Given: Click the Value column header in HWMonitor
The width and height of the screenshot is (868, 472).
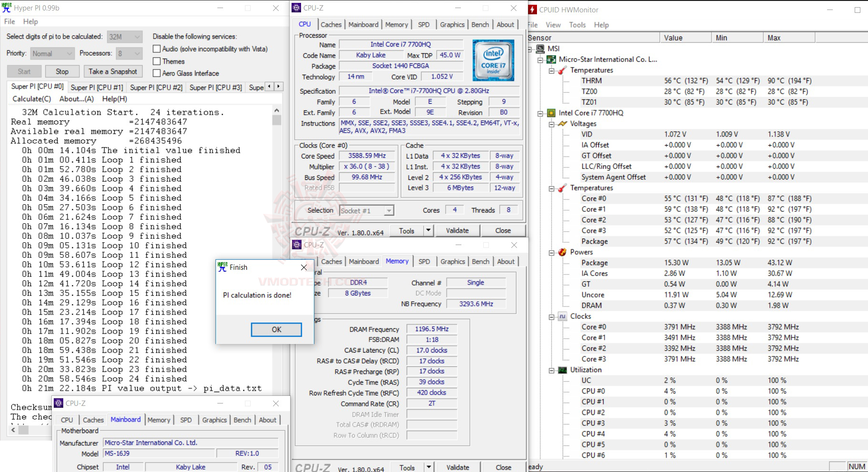Looking at the screenshot, I should [685, 38].
